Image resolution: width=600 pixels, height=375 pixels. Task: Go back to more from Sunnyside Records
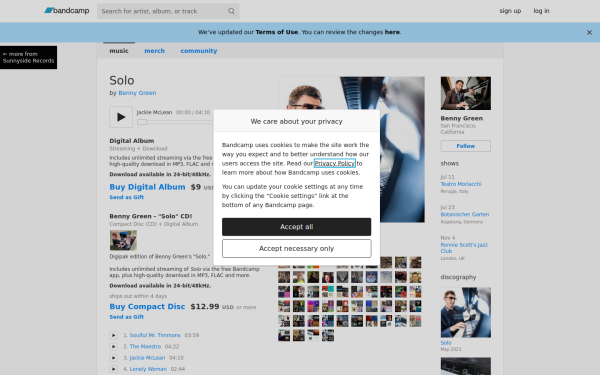[28, 57]
